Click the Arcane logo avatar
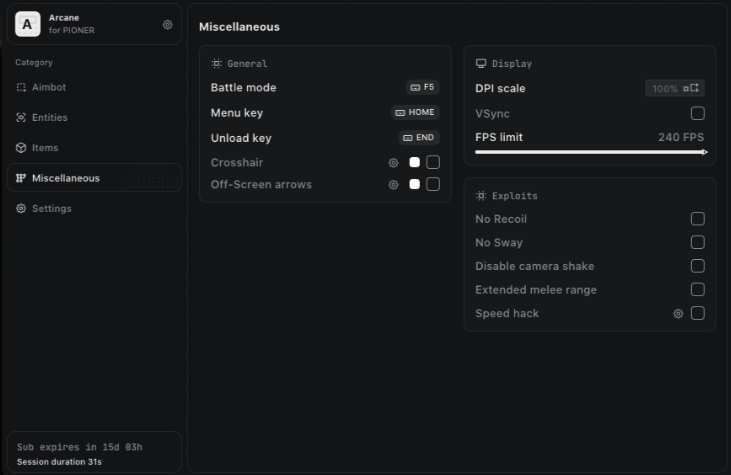 (x=27, y=24)
